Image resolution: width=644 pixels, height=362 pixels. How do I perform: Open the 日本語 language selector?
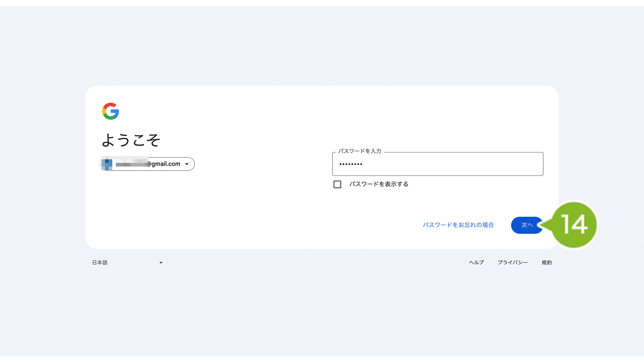click(127, 262)
